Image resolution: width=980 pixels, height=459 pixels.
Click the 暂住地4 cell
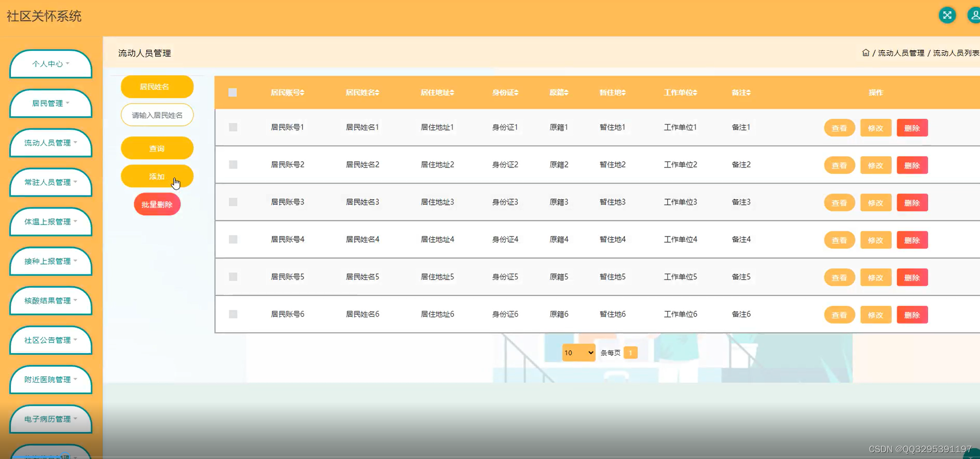(x=613, y=239)
